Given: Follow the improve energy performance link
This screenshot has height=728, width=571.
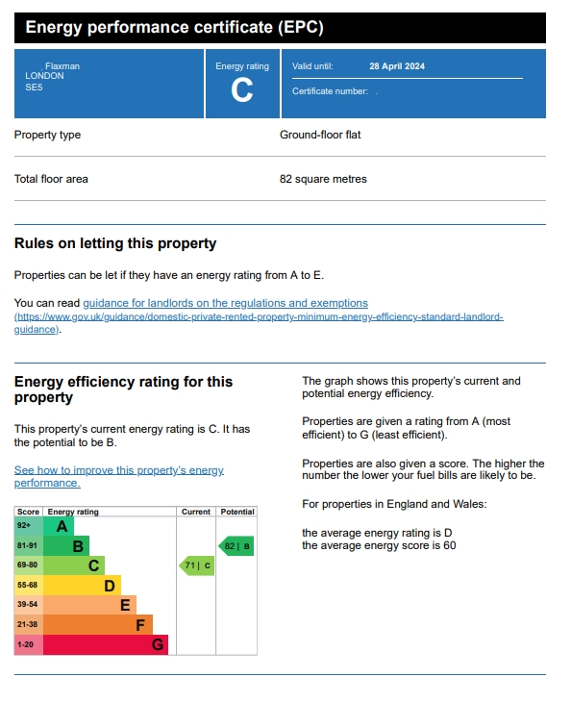Looking at the screenshot, I should coord(119,476).
